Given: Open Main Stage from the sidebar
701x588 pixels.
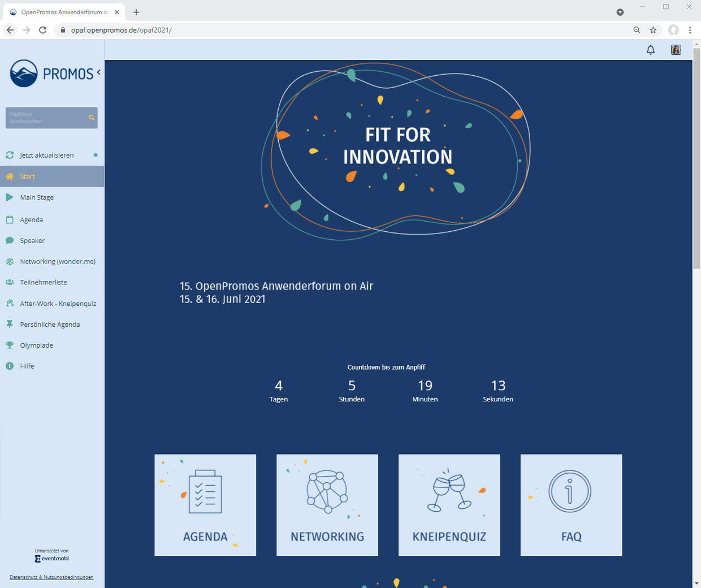Looking at the screenshot, I should coord(37,197).
